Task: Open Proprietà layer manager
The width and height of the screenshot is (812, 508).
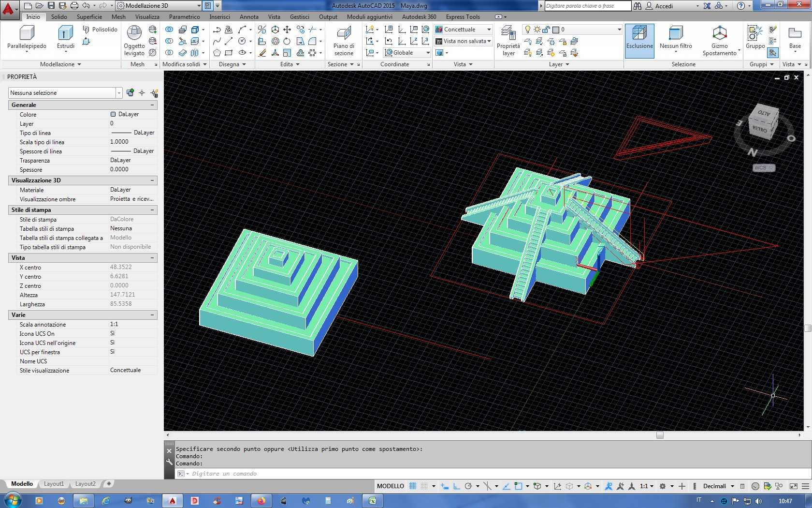Action: [508, 41]
